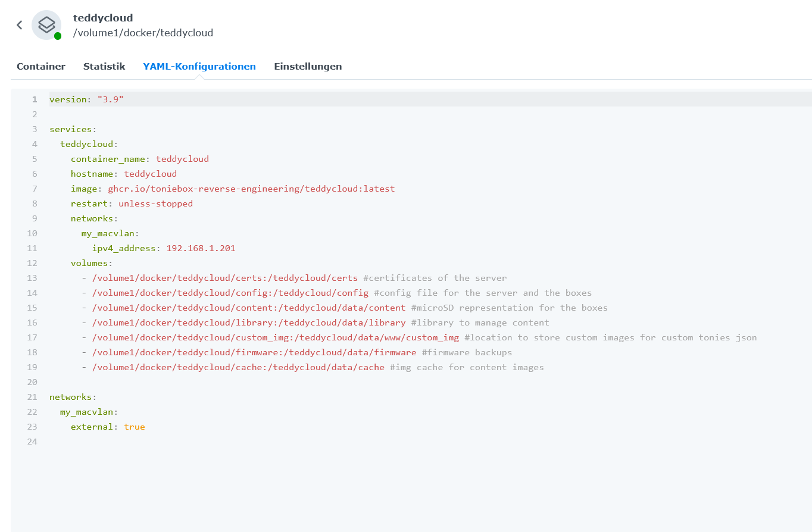Open the Container tab
812x532 pixels.
pyautogui.click(x=41, y=66)
